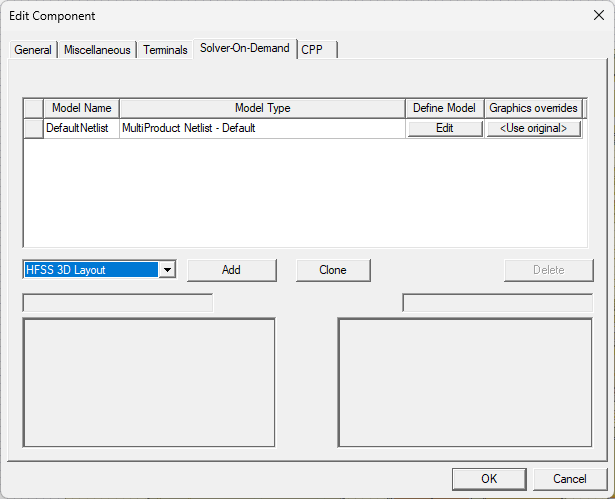Confirm with the OK button

(489, 479)
